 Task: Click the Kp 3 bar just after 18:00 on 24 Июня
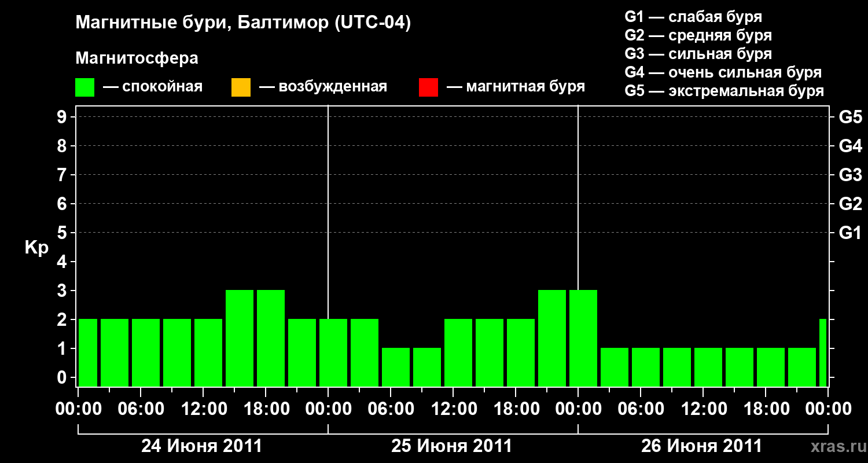[271, 338]
